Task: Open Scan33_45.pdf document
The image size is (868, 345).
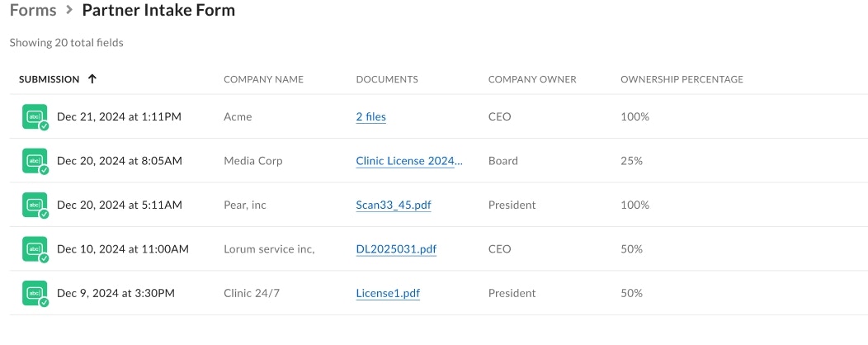Action: click(394, 205)
